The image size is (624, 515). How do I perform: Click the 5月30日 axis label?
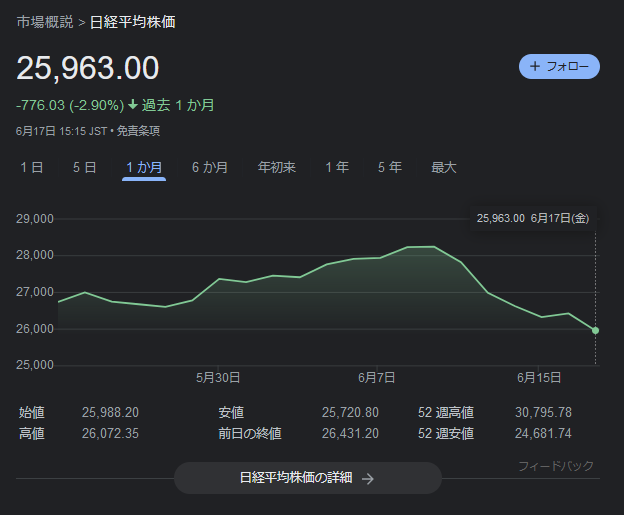[x=218, y=378]
